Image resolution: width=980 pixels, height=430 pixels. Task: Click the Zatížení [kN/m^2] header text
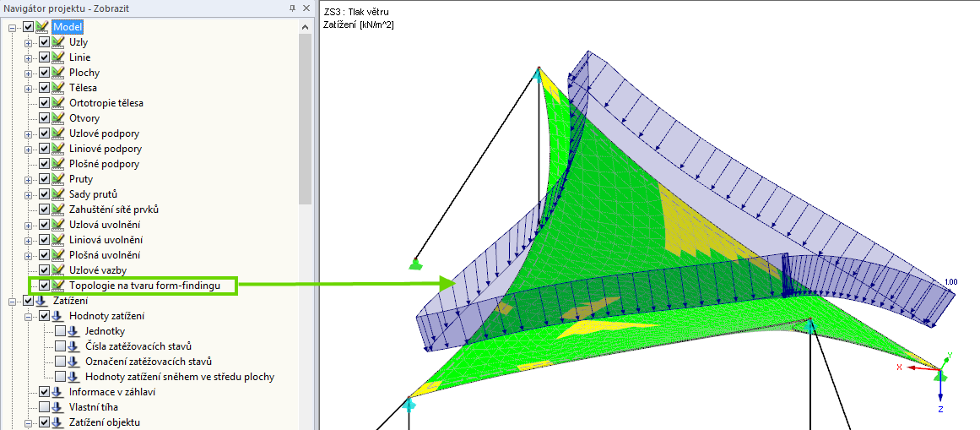(x=359, y=25)
